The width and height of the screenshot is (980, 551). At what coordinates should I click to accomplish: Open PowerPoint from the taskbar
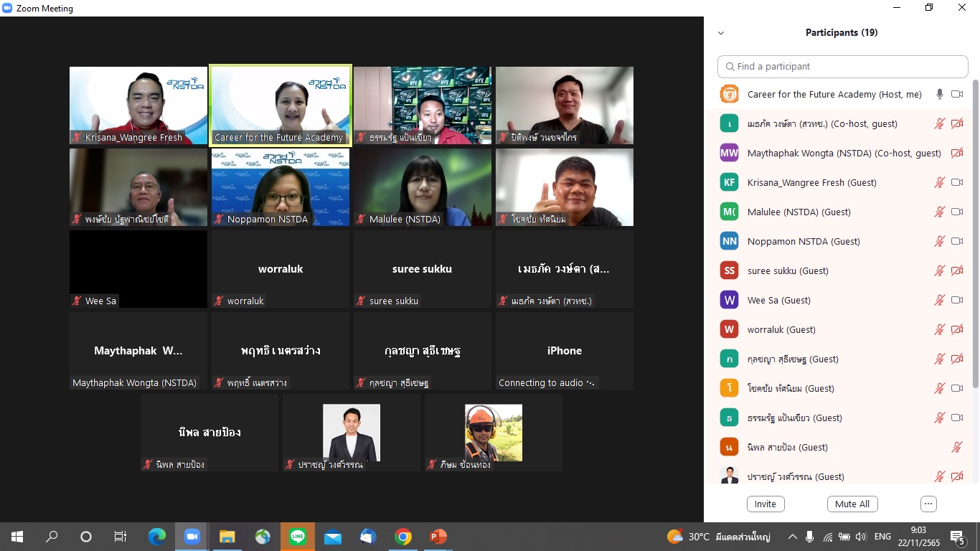click(438, 537)
